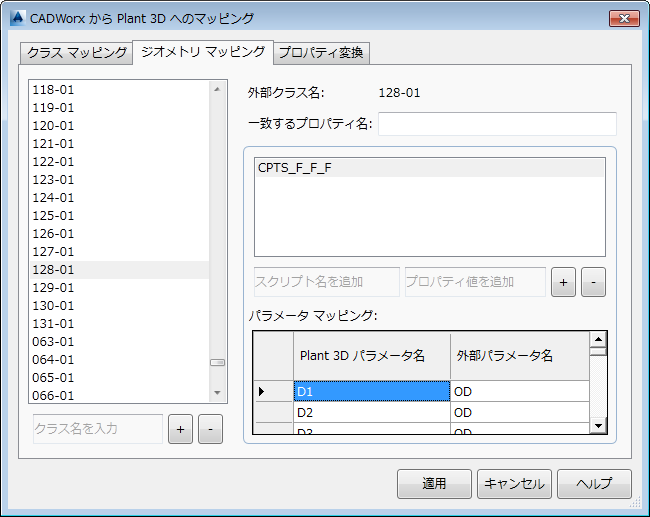
Task: Select class 120-01 in list
Action: click(x=119, y=126)
